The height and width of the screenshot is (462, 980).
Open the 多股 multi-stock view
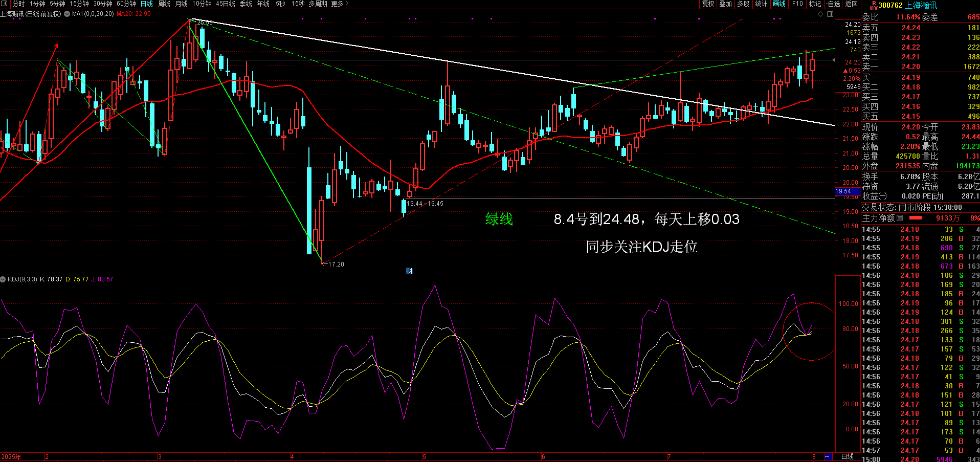coord(743,4)
